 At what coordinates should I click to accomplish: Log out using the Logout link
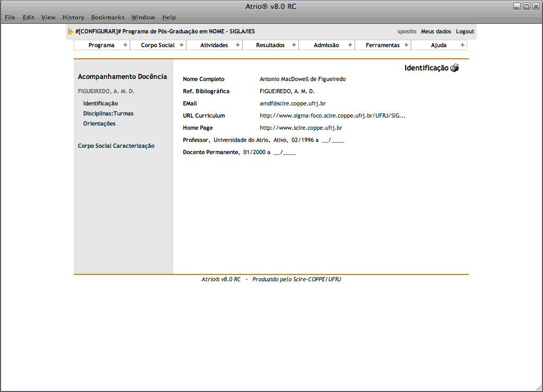(x=465, y=32)
